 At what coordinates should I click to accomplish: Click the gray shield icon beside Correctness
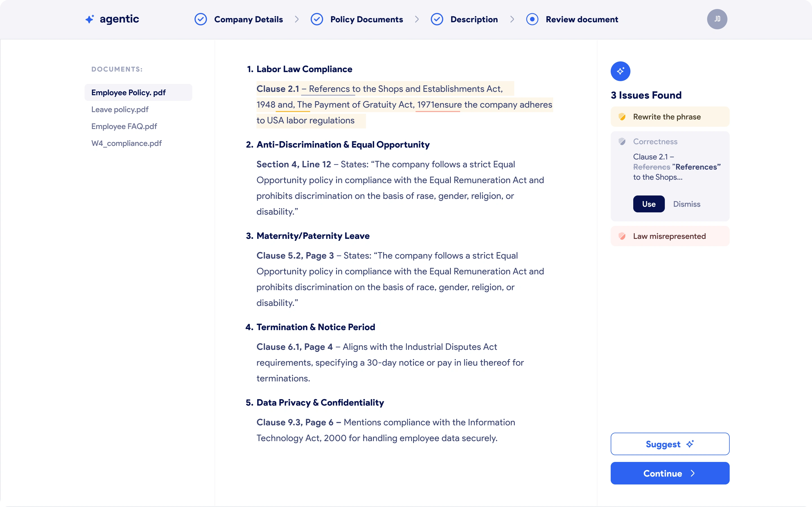coord(622,141)
